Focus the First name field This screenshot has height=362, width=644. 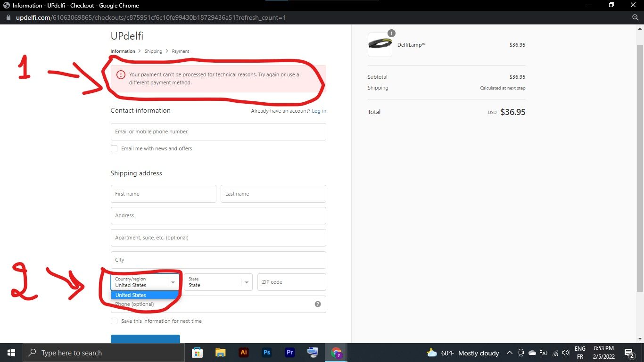[x=163, y=194]
